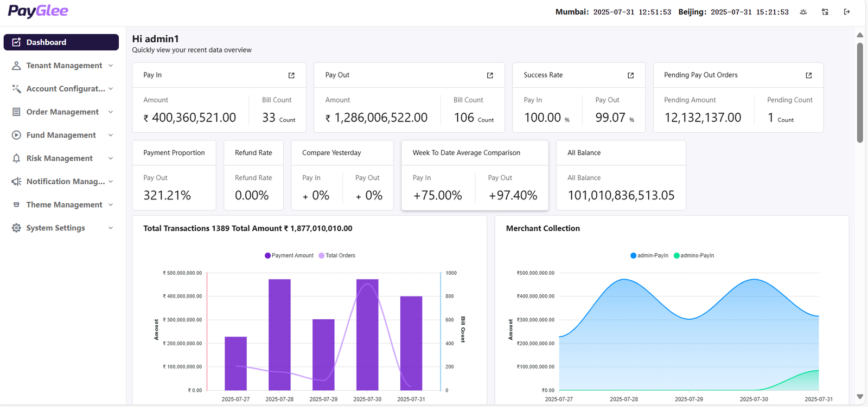Viewport: 868px width, 407px height.
Task: Toggle Total Orders legend series
Action: 337,256
